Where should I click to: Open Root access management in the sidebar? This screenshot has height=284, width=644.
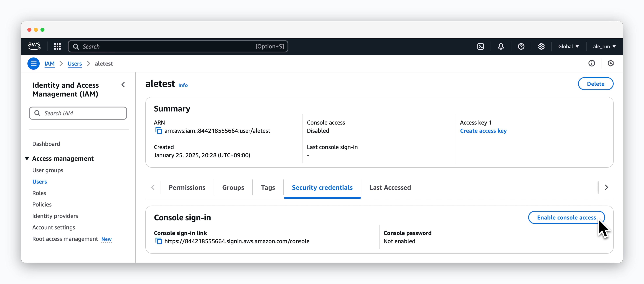65,239
